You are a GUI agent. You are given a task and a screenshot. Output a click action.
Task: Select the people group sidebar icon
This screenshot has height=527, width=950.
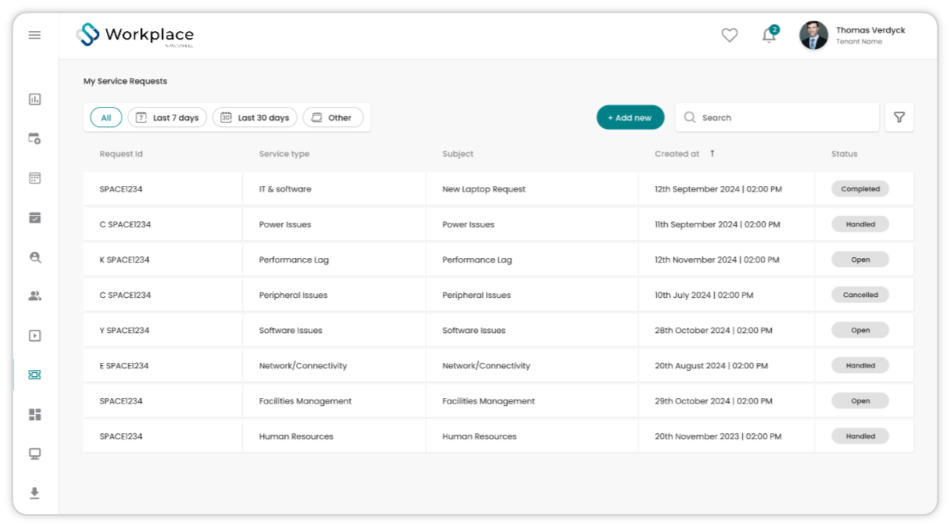[x=35, y=296]
